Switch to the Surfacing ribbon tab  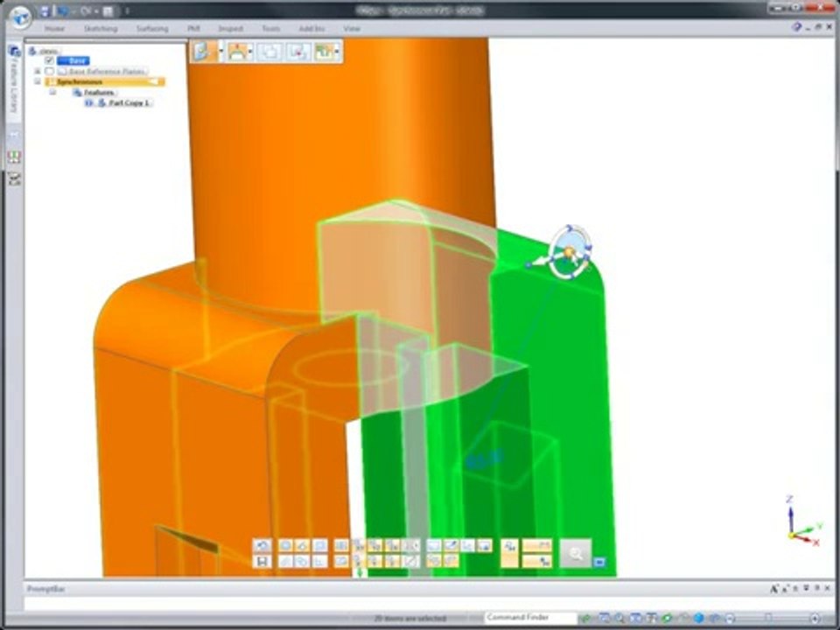[x=152, y=28]
